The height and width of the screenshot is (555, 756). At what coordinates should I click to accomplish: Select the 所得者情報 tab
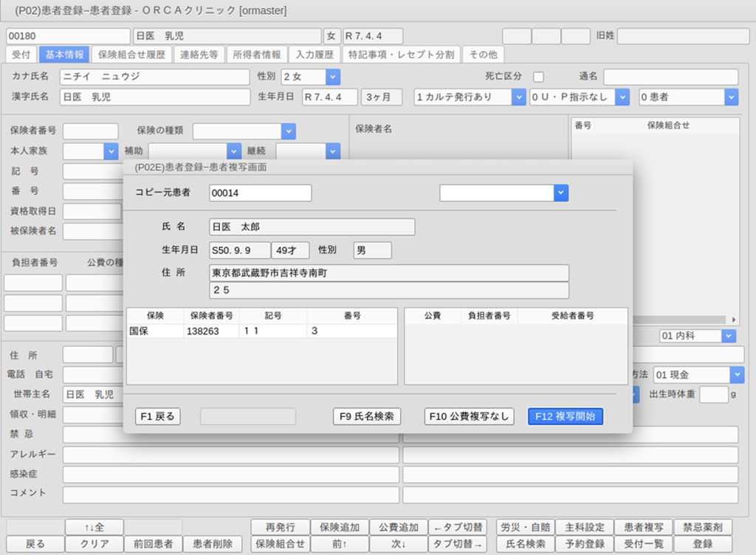click(x=256, y=55)
